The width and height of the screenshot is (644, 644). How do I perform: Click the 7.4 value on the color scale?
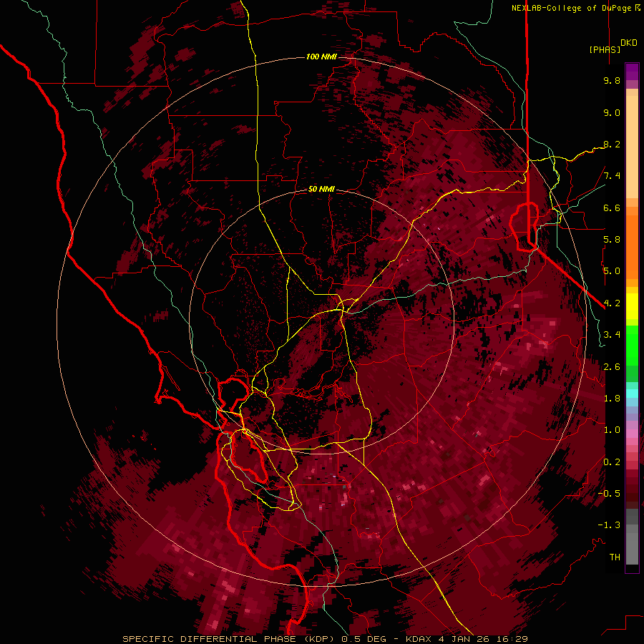[x=612, y=176]
